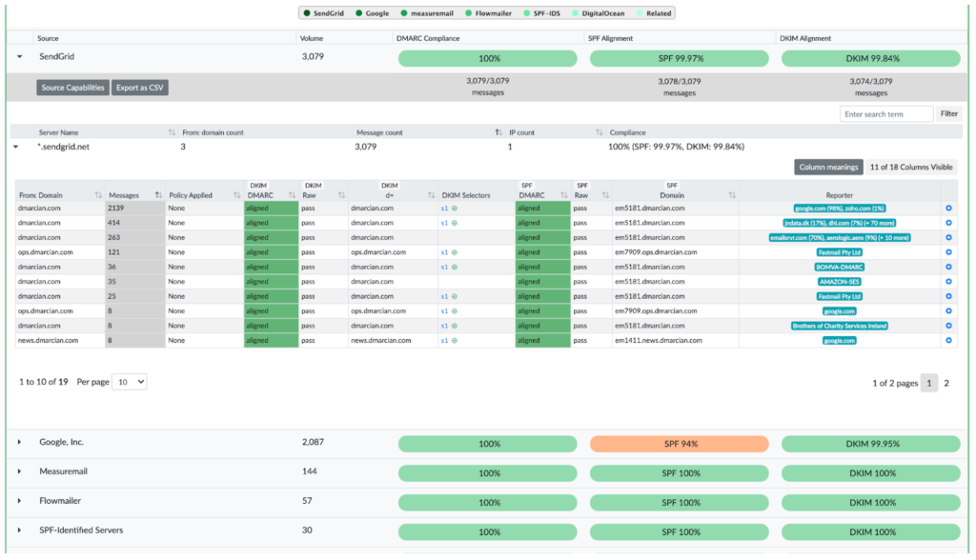The image size is (976, 560).
Task: Sort by From: Domain column
Action: (98, 195)
